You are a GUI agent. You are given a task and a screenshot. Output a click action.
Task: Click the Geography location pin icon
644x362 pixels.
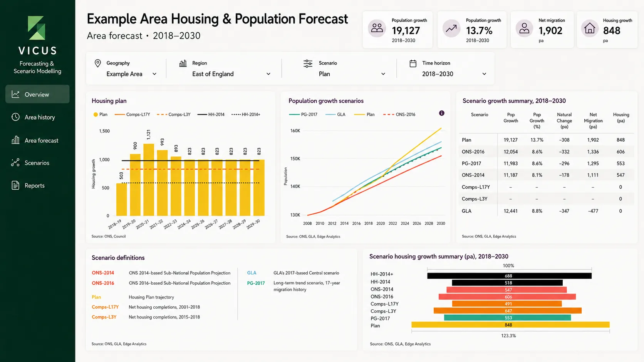[x=98, y=63]
